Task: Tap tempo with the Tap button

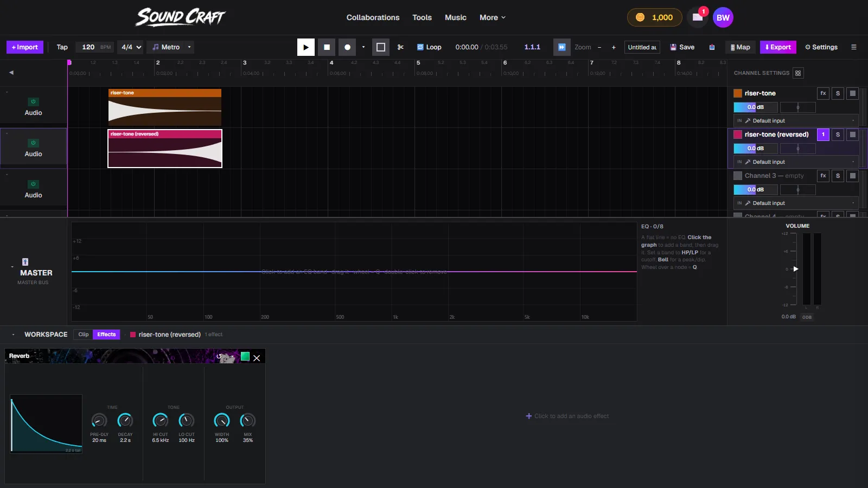Action: (62, 47)
